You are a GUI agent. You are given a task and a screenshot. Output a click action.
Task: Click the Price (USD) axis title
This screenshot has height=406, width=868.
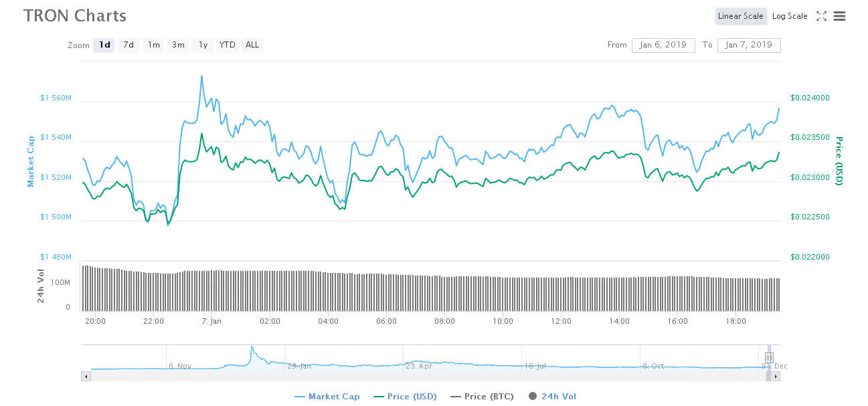pyautogui.click(x=838, y=161)
